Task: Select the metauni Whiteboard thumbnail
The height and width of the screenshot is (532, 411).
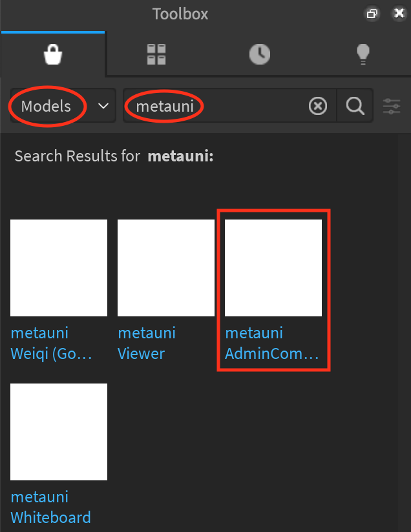Action: 59,432
